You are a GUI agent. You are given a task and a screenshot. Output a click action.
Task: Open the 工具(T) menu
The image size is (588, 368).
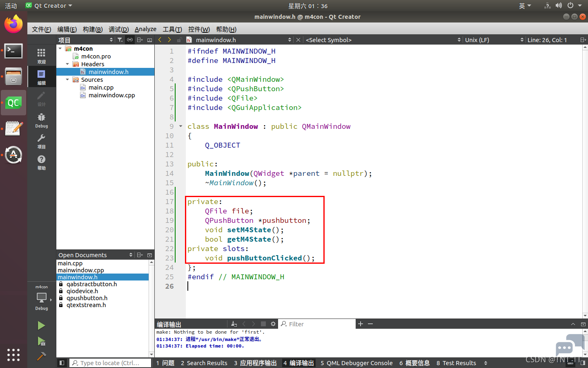click(x=172, y=29)
